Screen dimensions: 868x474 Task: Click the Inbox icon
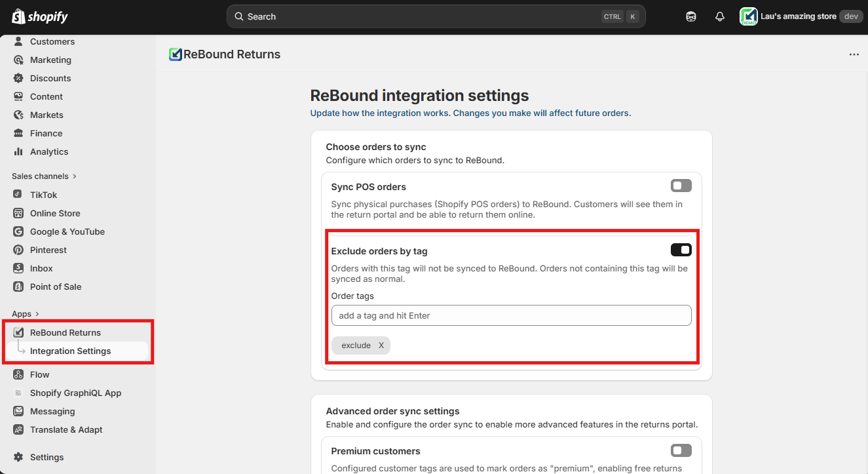(x=18, y=268)
